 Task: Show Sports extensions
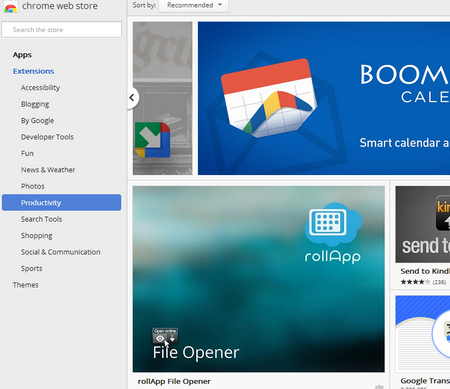coord(32,268)
